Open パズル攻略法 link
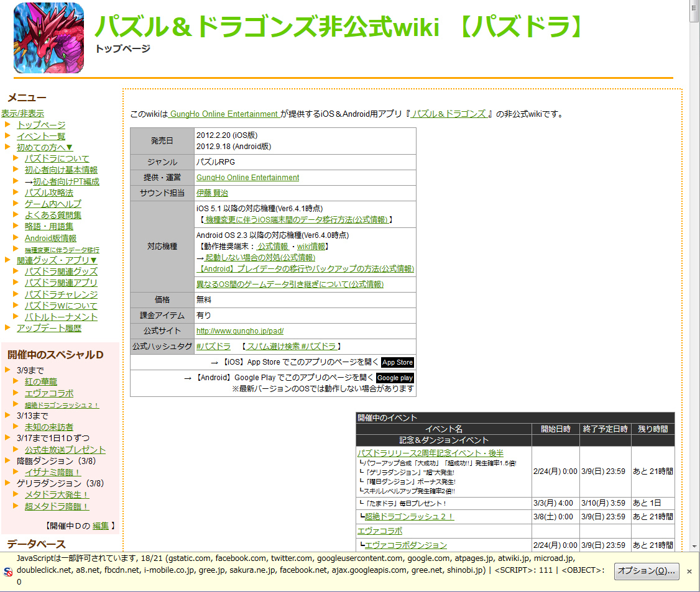 pyautogui.click(x=48, y=193)
